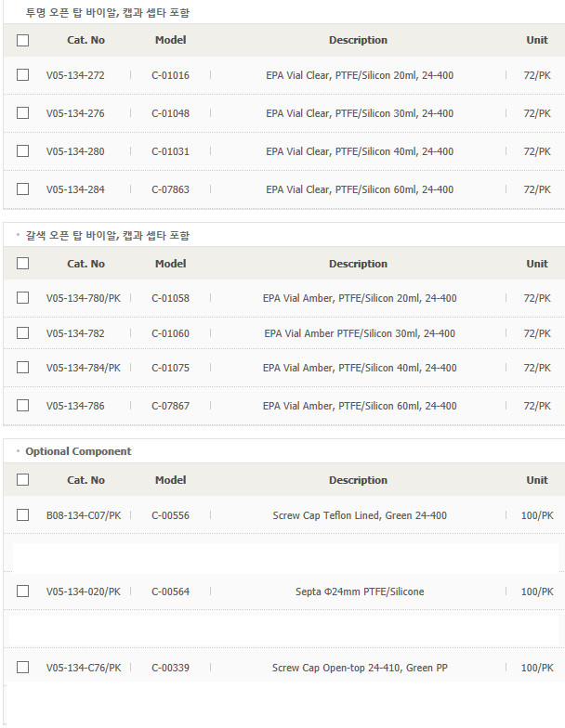Click the Optional Component section title

point(78,451)
